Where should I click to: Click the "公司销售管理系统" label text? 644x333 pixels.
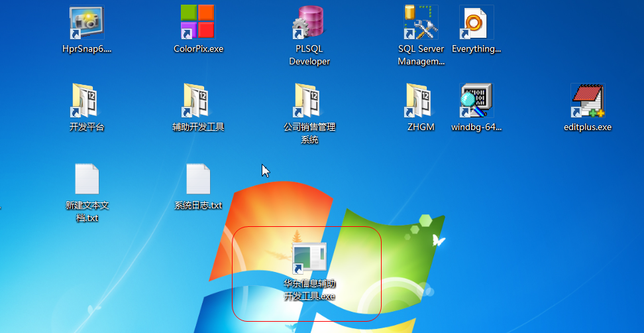(309, 133)
